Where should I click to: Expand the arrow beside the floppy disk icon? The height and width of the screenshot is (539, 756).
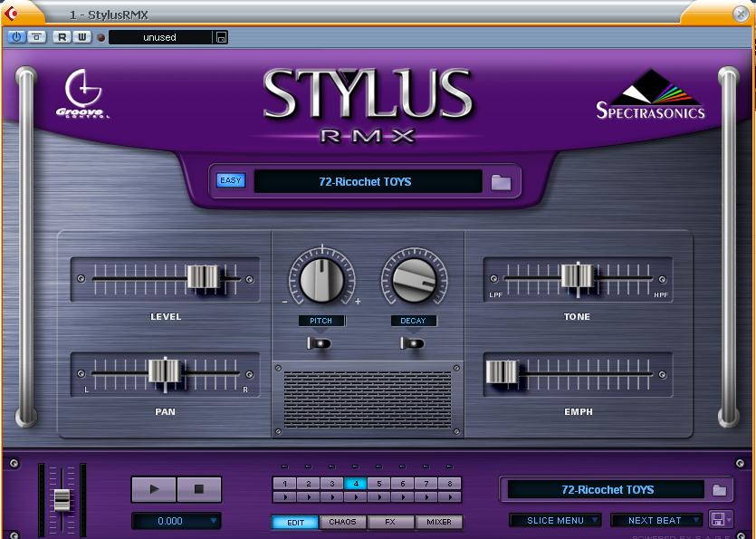tap(729, 520)
